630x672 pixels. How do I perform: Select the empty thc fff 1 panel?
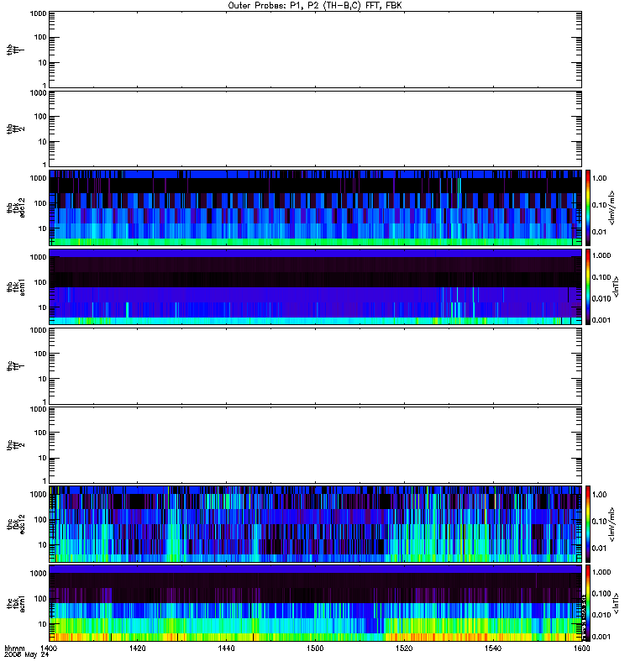pos(316,366)
